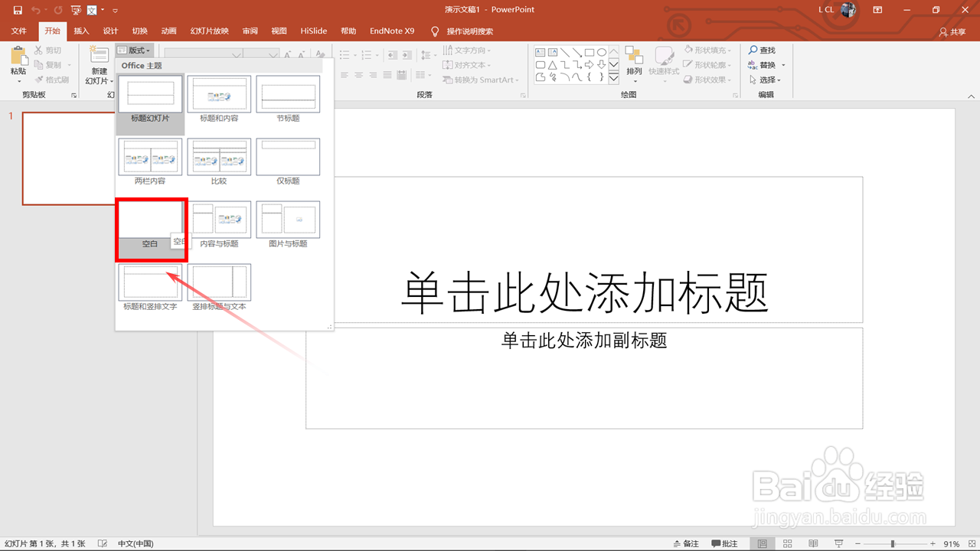Toggle bulleted list formatting
This screenshot has height=551, width=980.
coord(345,54)
